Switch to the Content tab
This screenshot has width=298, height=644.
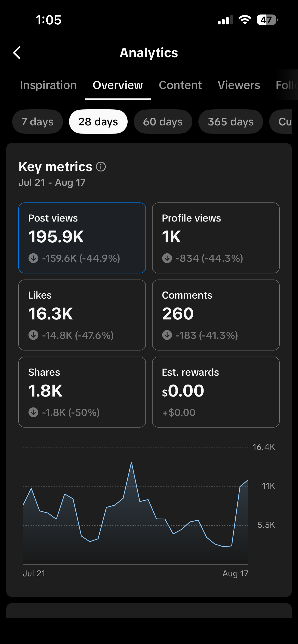point(180,85)
